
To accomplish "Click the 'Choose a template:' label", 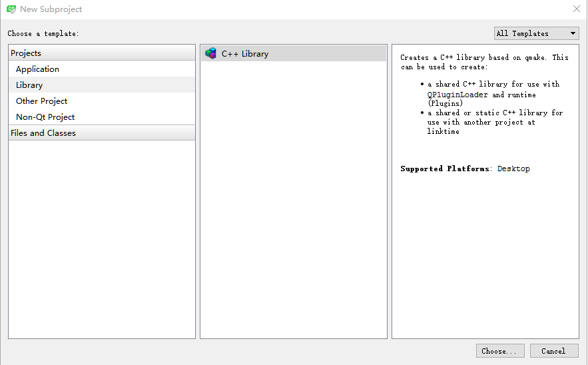I will (x=43, y=33).
